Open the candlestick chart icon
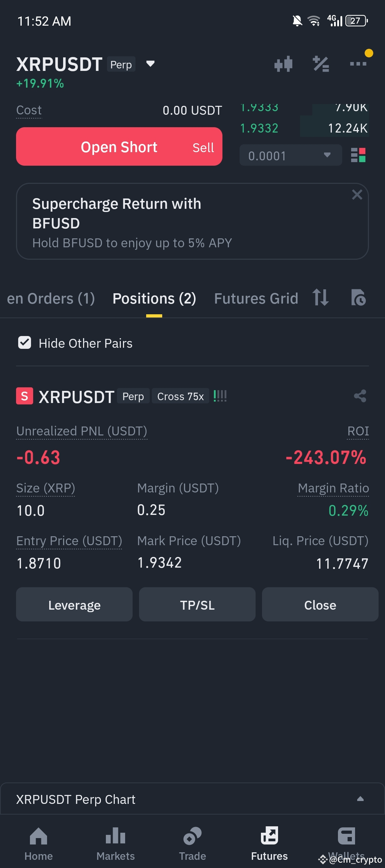 [x=283, y=64]
